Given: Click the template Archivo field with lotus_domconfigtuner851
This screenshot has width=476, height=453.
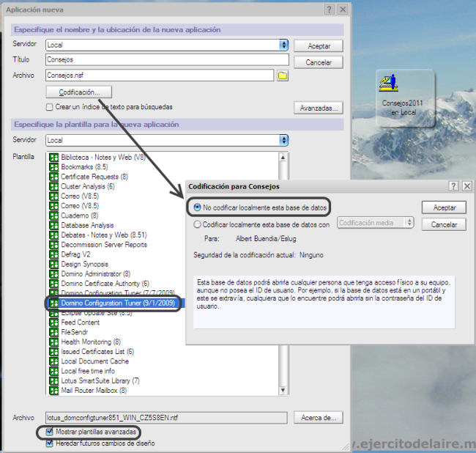Looking at the screenshot, I should [x=166, y=418].
